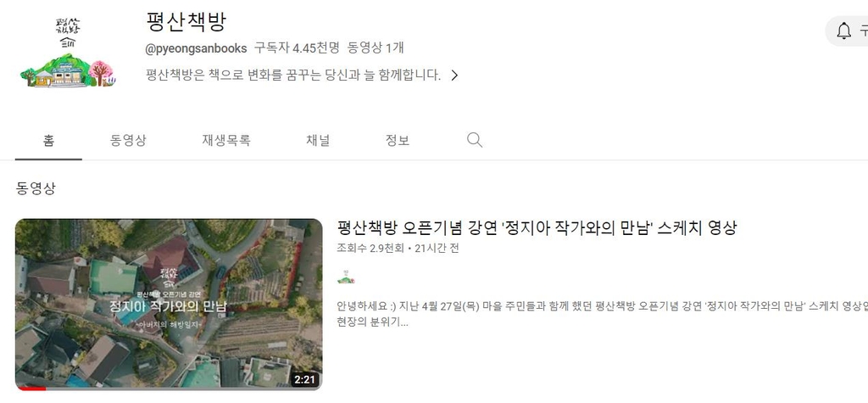868x403 pixels.
Task: Expand channel description with chevron arrow
Action: [454, 76]
